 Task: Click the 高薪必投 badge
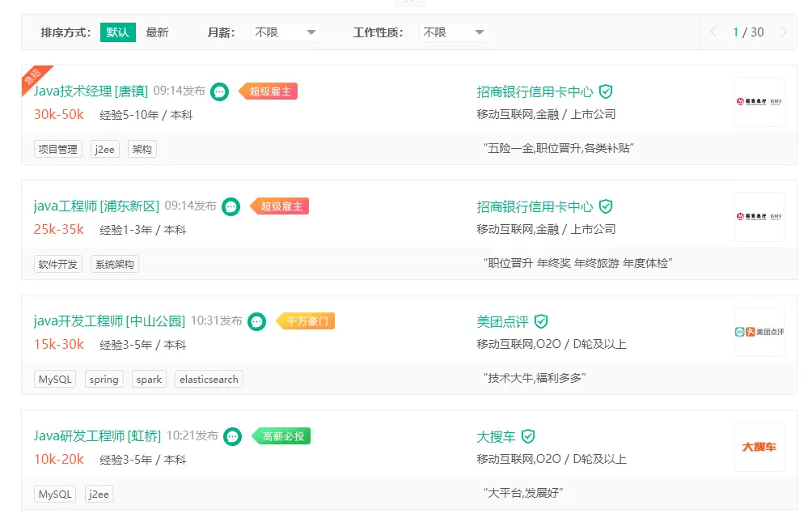point(281,437)
